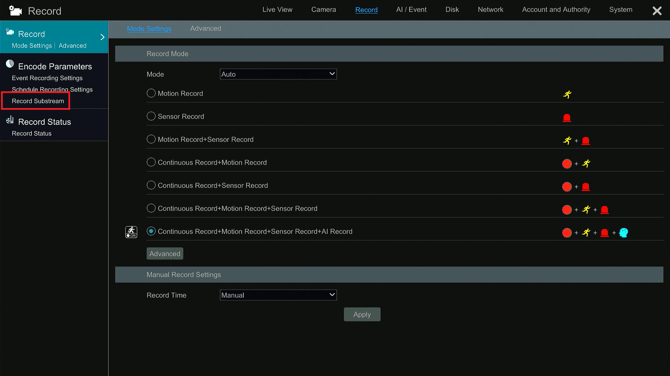
Task: Click alarm icon on Motion Record+Sensor Record row
Action: [585, 141]
